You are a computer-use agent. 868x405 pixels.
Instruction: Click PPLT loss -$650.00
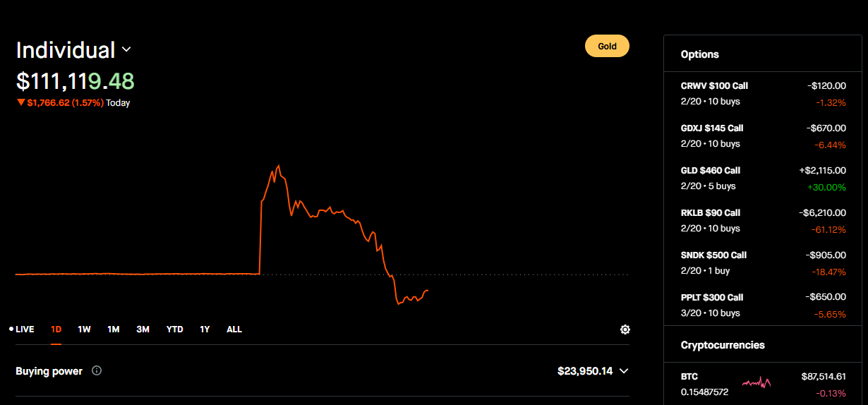[x=826, y=298]
